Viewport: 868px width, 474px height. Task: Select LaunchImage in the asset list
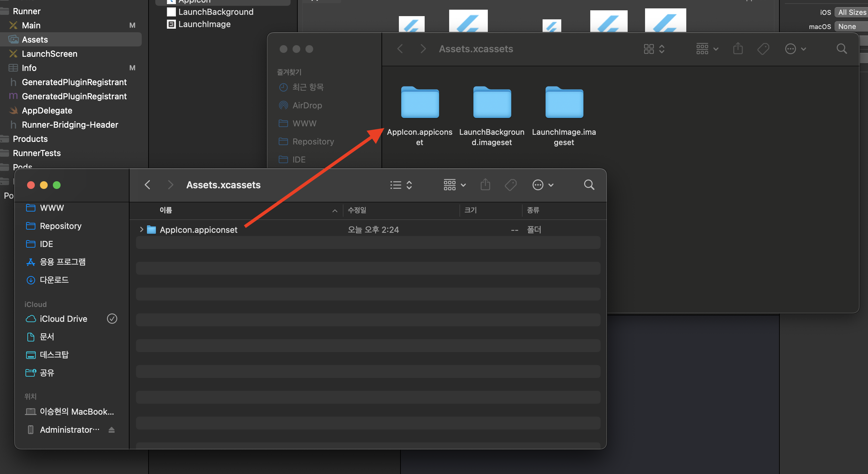204,24
